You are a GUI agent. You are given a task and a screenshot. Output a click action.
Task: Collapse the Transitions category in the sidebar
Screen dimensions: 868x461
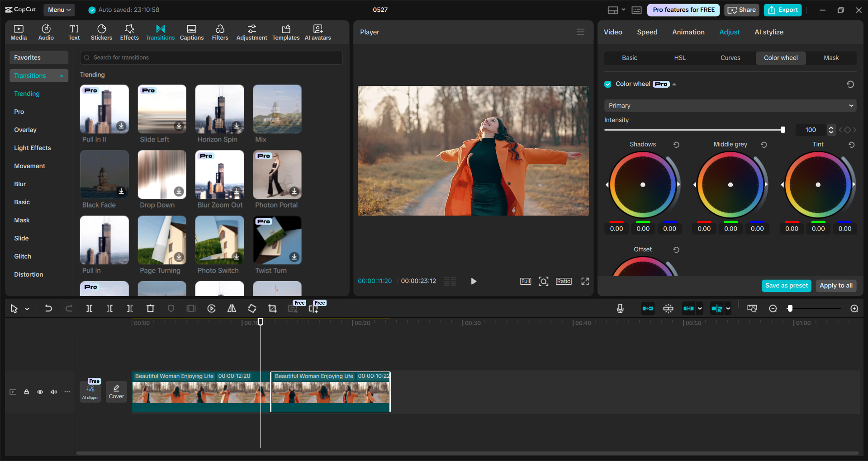62,75
